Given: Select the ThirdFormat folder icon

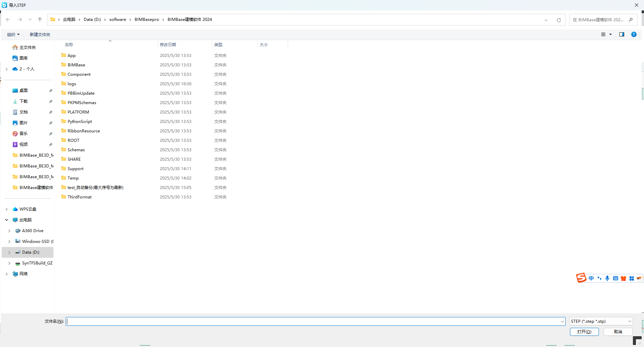Looking at the screenshot, I should (x=64, y=197).
